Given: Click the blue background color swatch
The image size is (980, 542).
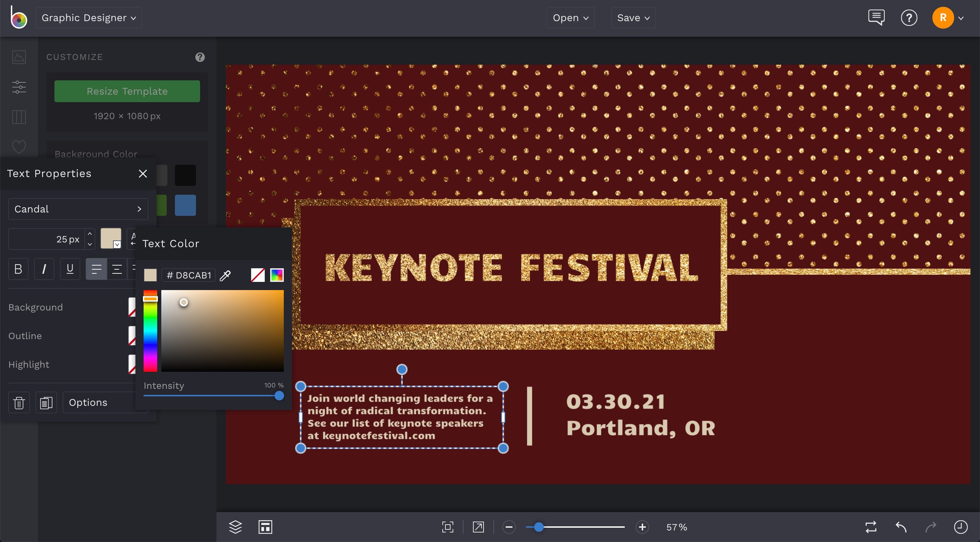Looking at the screenshot, I should pos(185,205).
